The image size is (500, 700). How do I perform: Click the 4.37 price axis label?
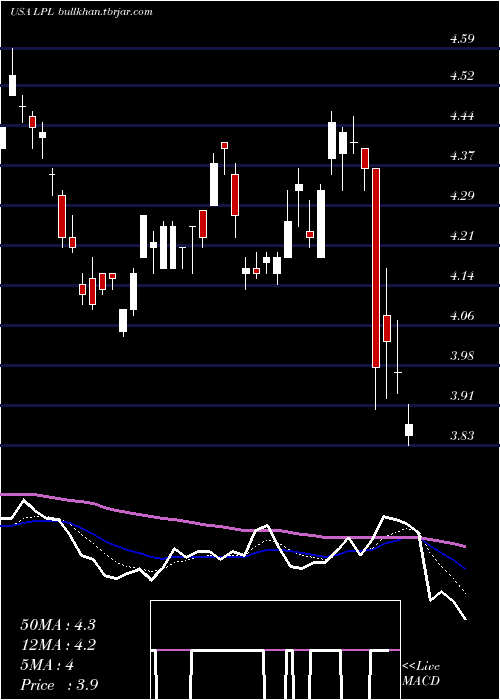462,156
